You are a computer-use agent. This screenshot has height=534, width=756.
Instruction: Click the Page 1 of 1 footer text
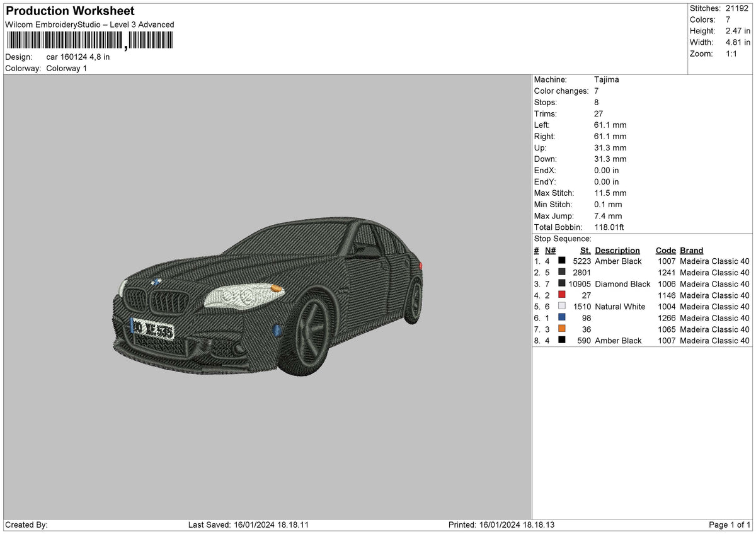tap(730, 525)
